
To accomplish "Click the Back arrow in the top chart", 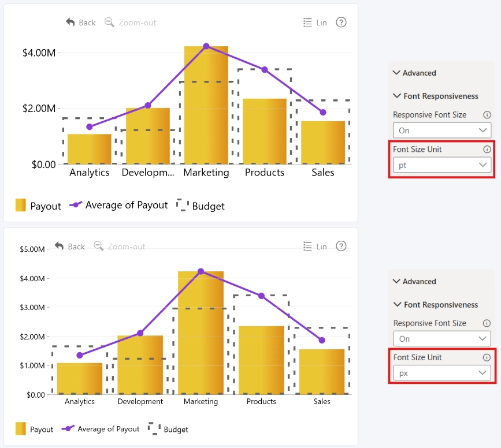I will click(70, 23).
